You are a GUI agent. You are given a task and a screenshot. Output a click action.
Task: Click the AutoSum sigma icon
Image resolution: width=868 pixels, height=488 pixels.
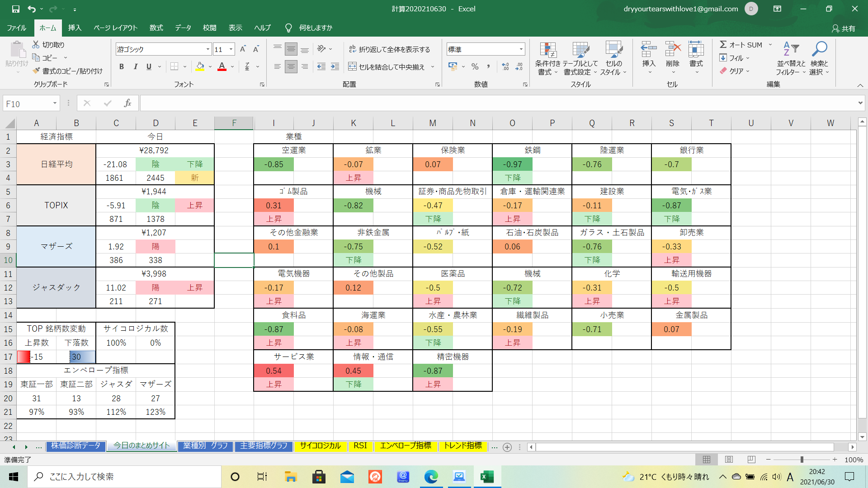pyautogui.click(x=723, y=44)
